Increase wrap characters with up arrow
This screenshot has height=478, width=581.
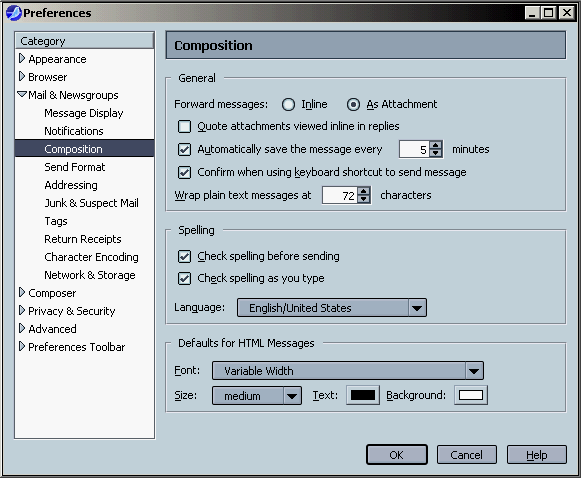(364, 191)
